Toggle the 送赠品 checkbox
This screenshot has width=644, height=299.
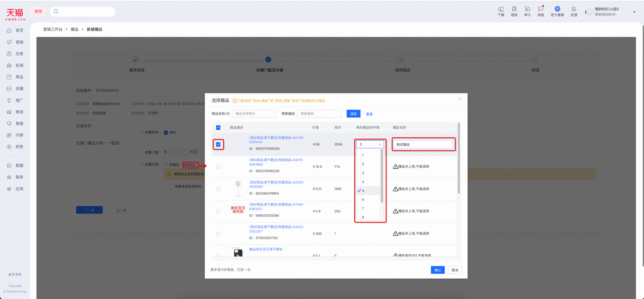click(166, 165)
